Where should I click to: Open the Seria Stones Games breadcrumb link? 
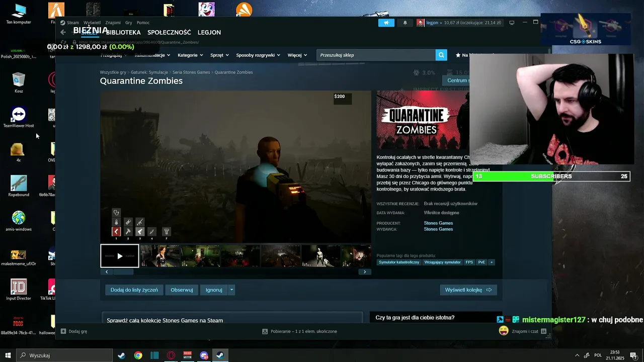(x=191, y=72)
